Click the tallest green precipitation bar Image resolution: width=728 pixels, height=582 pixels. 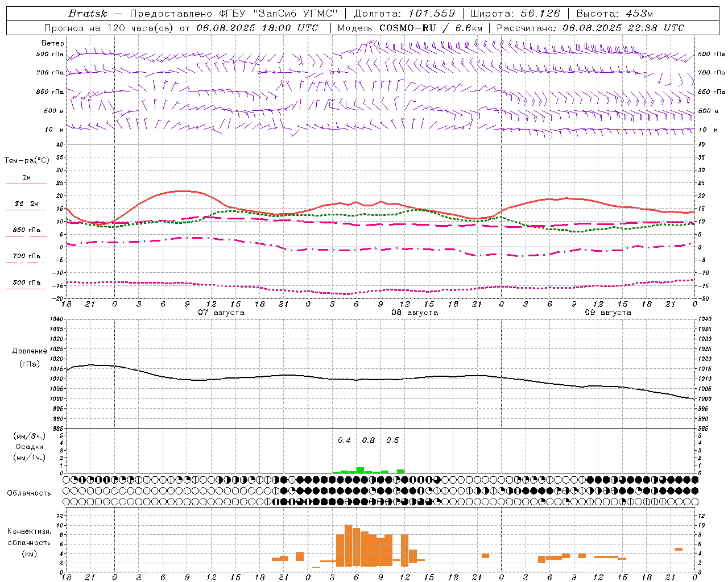point(360,470)
